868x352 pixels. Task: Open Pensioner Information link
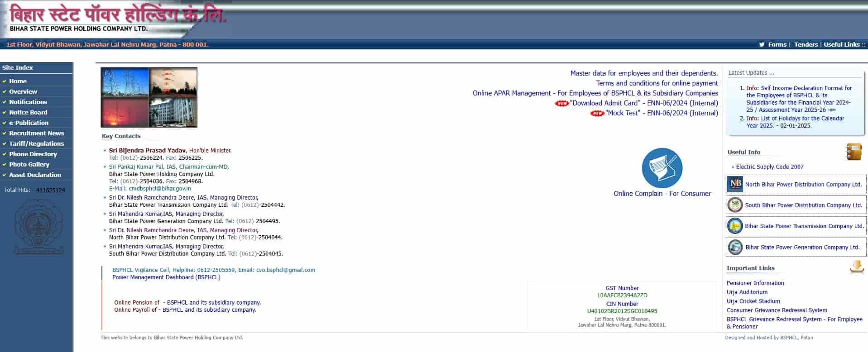(x=755, y=283)
